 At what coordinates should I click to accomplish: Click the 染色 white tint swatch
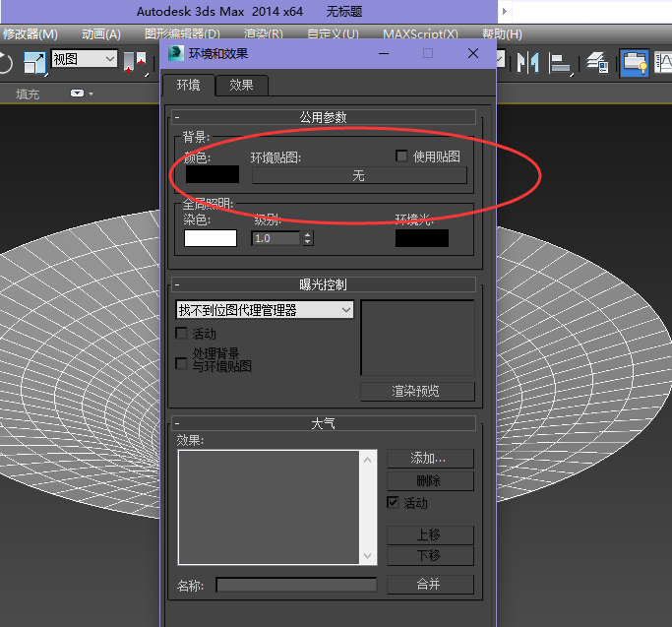[x=211, y=238]
